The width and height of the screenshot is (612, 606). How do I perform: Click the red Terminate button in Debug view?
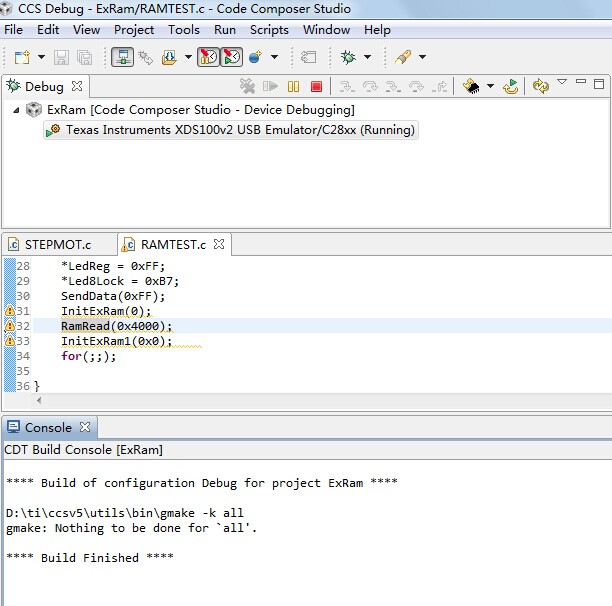[x=317, y=87]
